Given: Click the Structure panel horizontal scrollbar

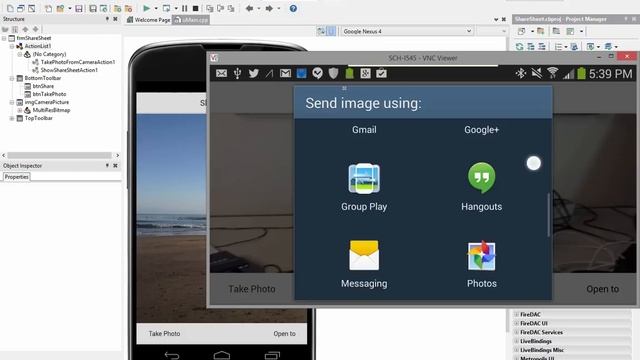Looking at the screenshot, I should [x=60, y=155].
